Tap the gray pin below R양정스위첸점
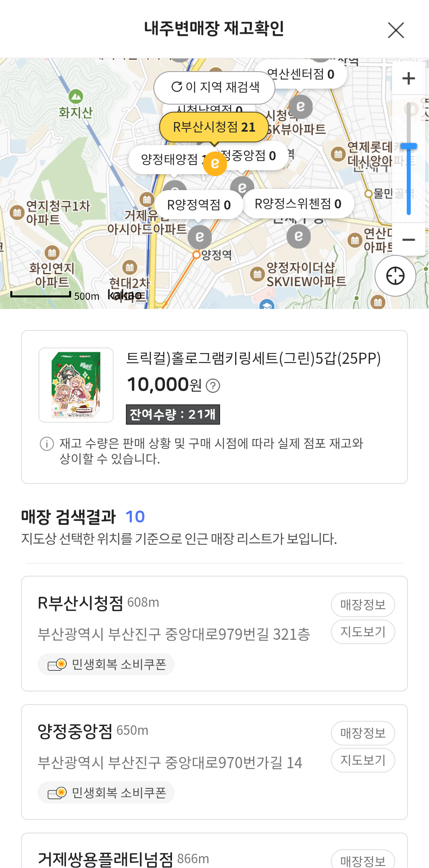Screen dimensions: 429x868 (x=299, y=236)
